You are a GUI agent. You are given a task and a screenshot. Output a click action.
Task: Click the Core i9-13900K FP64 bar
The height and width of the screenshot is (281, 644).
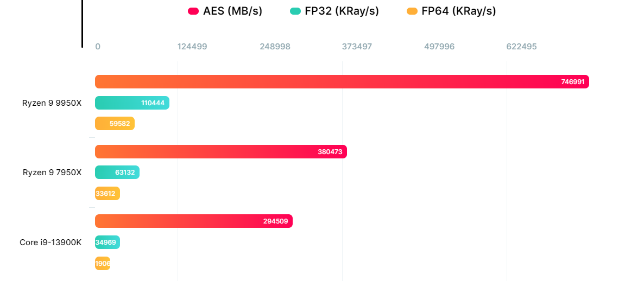(x=102, y=264)
